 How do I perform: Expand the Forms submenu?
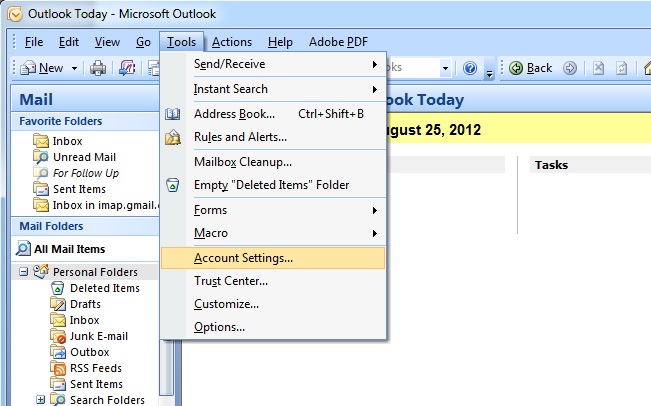click(x=273, y=210)
